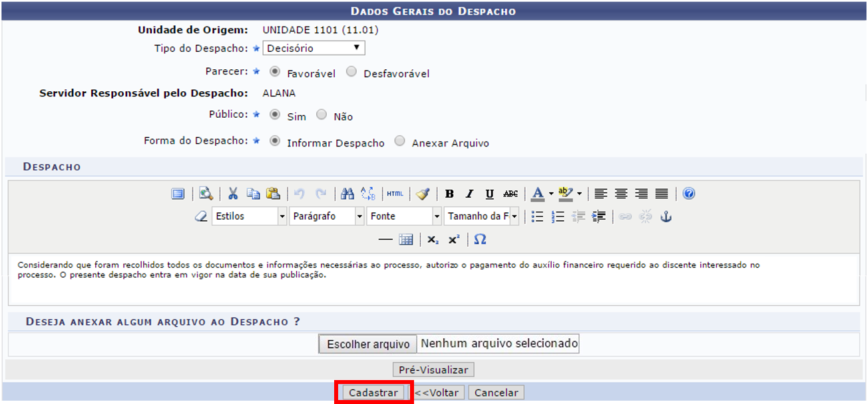This screenshot has height=404, width=868.
Task: Click the anchor icon in toolbar
Action: (666, 216)
